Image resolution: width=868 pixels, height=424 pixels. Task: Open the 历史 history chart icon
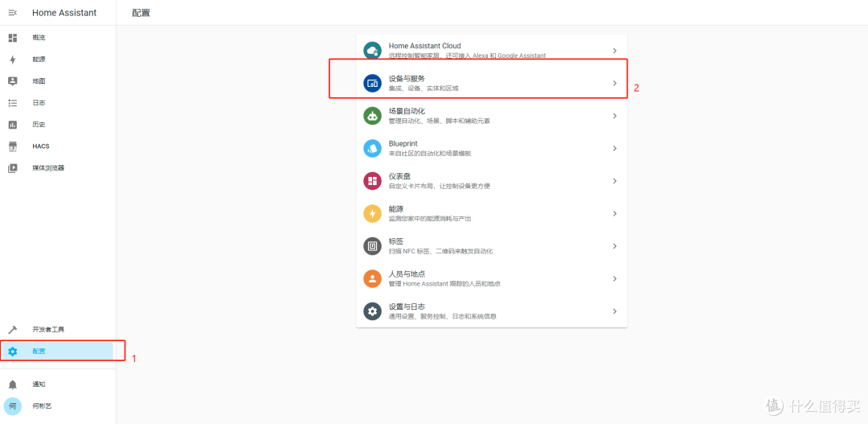point(13,125)
